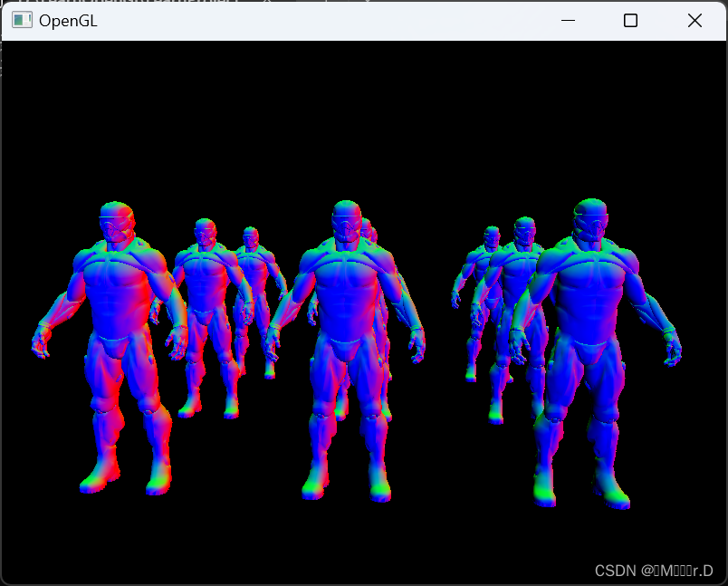Click the OpenGL title text

(x=68, y=21)
